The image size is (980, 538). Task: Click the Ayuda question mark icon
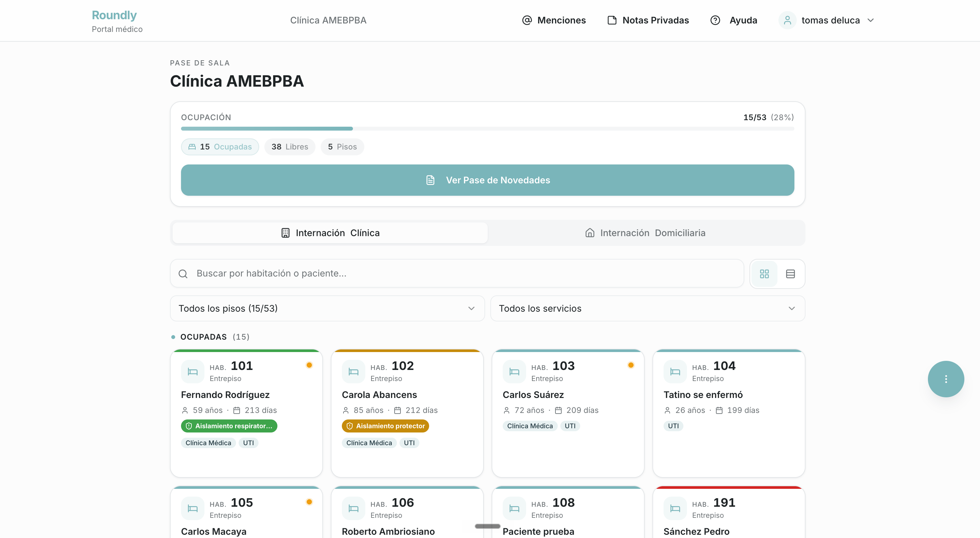point(715,20)
